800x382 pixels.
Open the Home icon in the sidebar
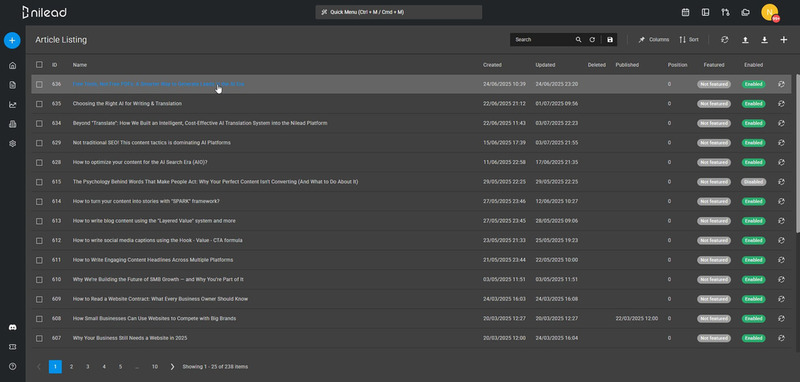(x=13, y=65)
